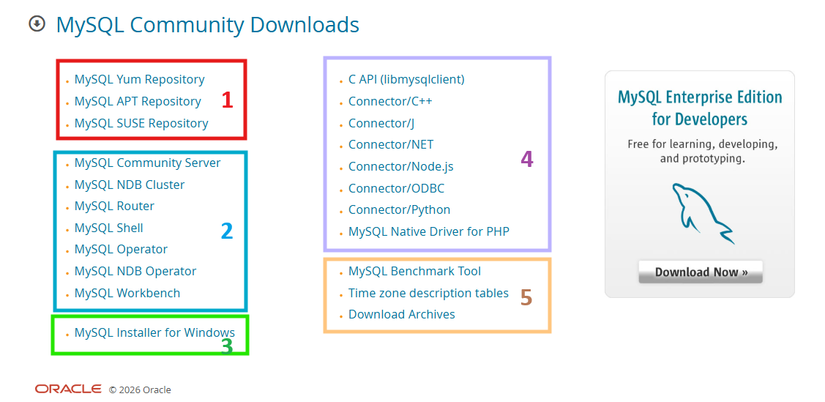Select the Connector/Python link
Image resolution: width=825 pixels, height=402 pixels.
pos(399,209)
